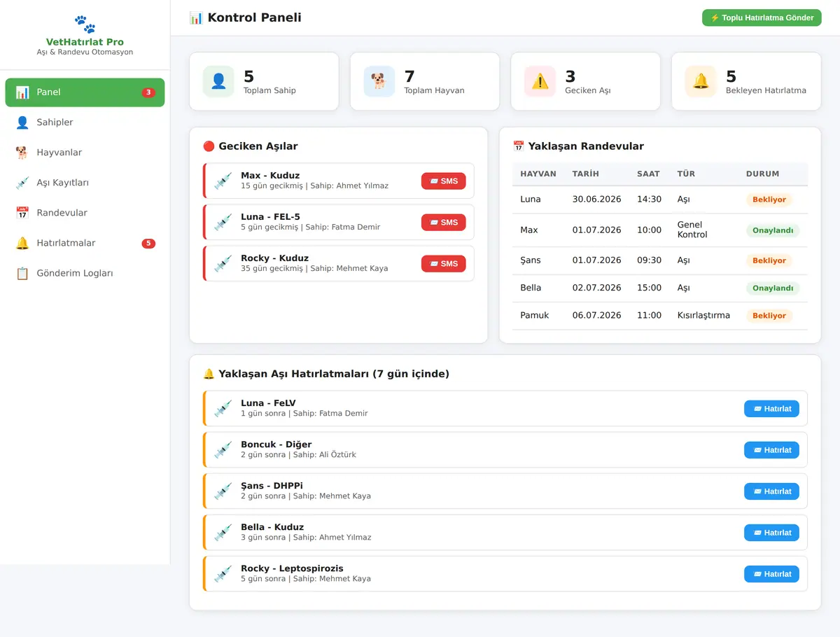Open the Randevular section
The image size is (840, 637).
pos(85,213)
